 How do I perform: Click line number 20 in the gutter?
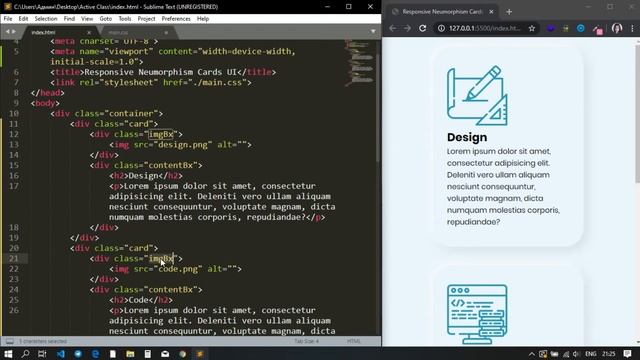pos(14,248)
